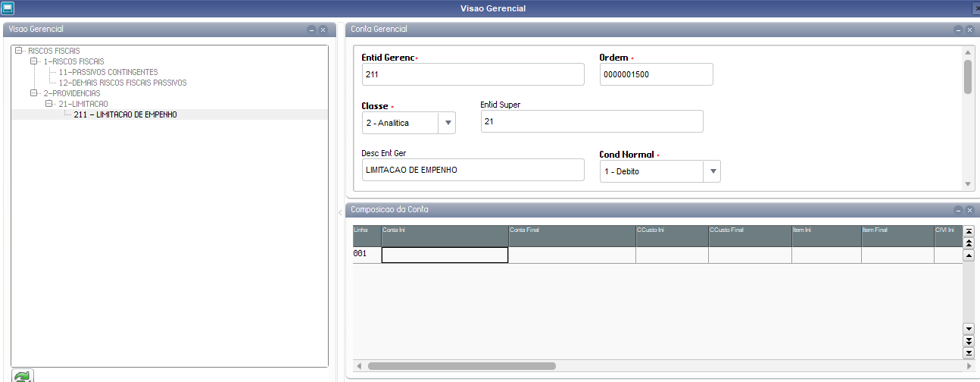Click the right arrow of horizontal scrollbar
Image resolution: width=980 pixels, height=382 pixels.
click(x=968, y=365)
